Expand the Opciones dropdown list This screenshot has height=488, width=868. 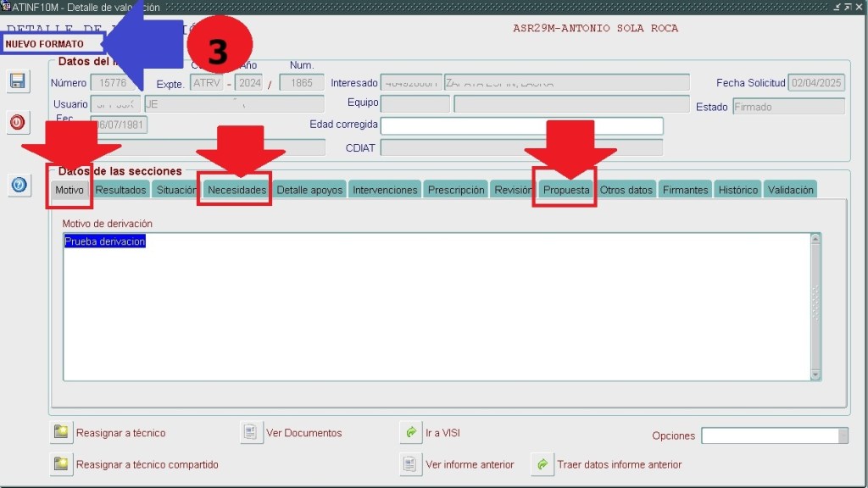click(843, 435)
